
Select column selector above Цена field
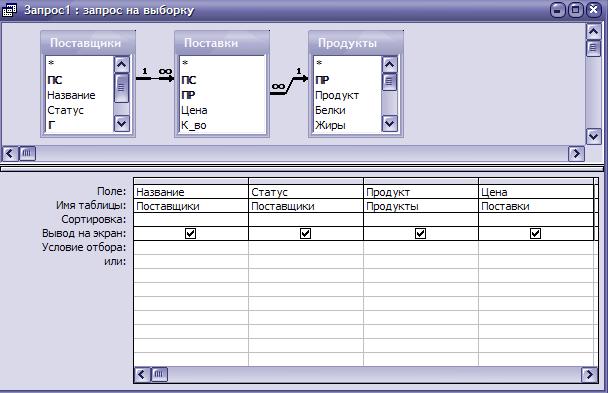pos(536,181)
